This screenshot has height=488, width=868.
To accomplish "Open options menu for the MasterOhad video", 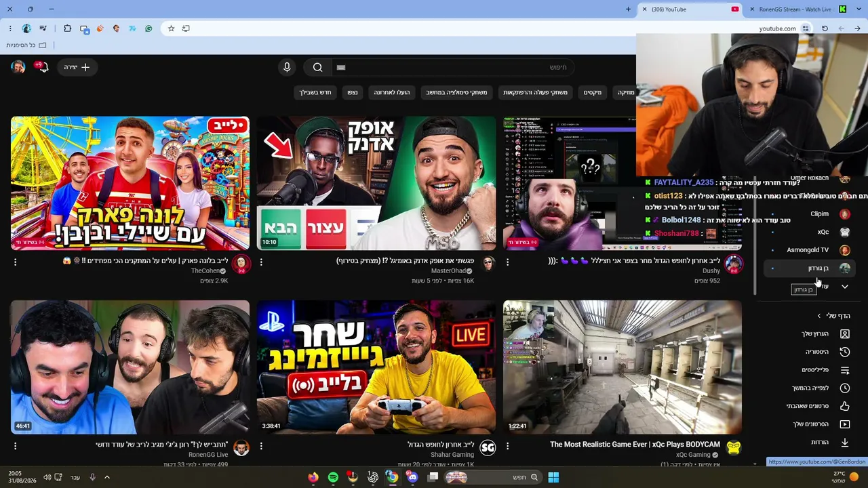I will [261, 262].
